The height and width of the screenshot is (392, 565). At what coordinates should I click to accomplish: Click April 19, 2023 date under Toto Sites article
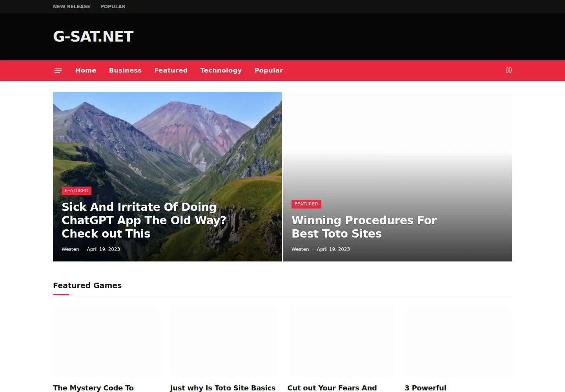coord(333,249)
